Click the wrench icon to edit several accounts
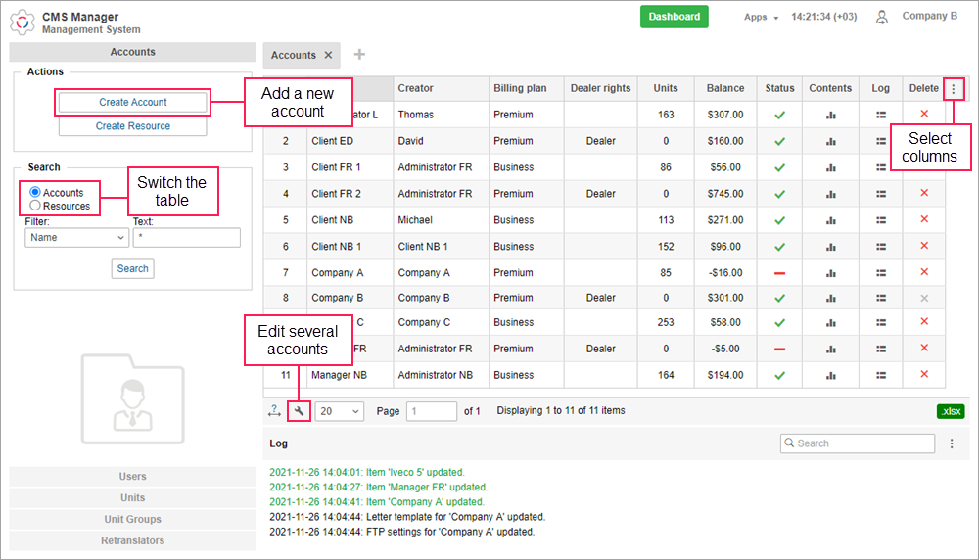979x560 pixels. [299, 411]
